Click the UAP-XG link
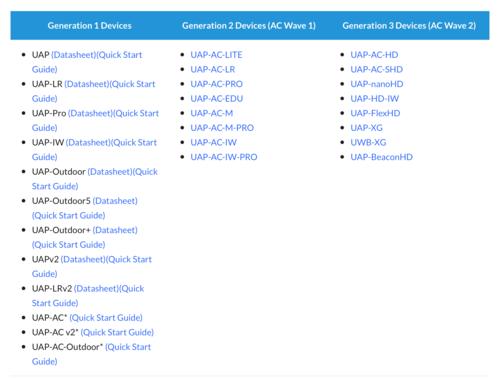500x378 pixels. pyautogui.click(x=366, y=128)
